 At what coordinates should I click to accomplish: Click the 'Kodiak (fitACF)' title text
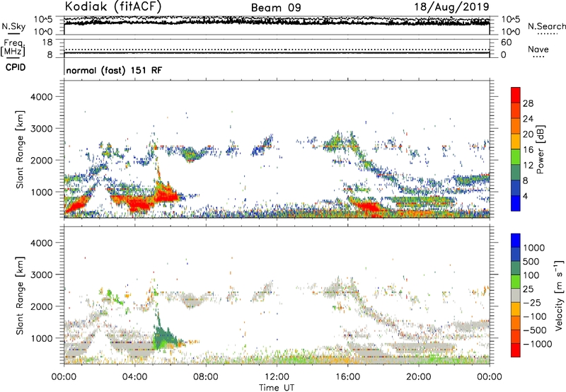click(113, 6)
